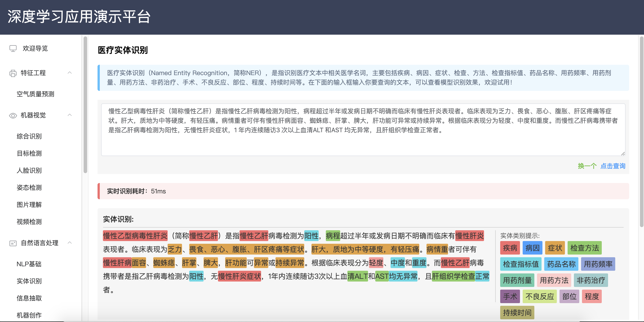Click the sidebar vertical scrollbar
Screen dimensions: 644x322
85,105
